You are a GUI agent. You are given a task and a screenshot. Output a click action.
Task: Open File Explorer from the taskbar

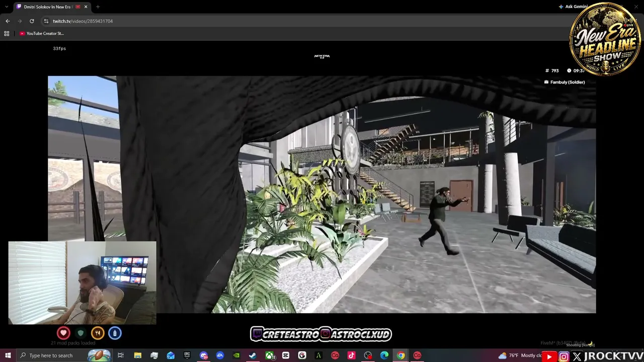tap(137, 355)
